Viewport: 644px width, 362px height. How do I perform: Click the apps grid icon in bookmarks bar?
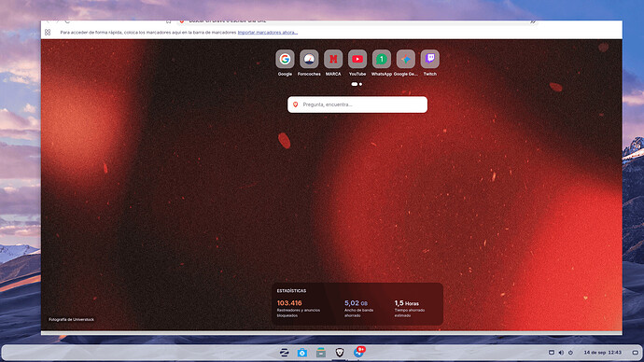(48, 32)
